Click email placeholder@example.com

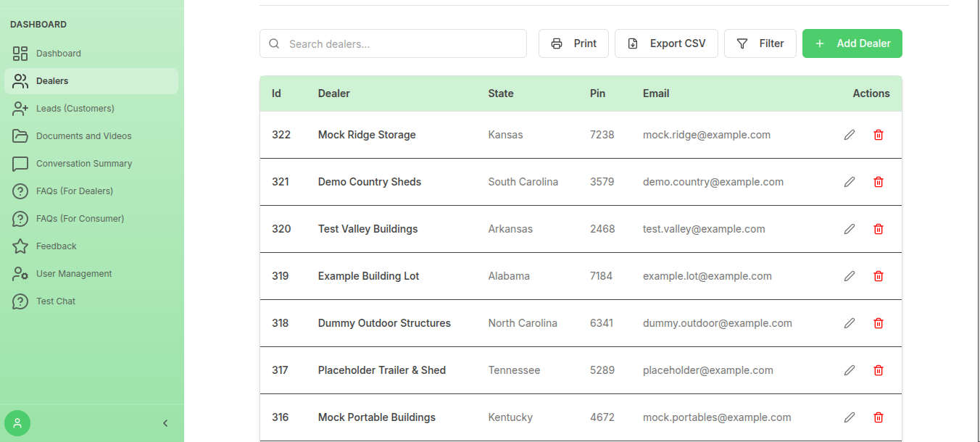click(708, 370)
